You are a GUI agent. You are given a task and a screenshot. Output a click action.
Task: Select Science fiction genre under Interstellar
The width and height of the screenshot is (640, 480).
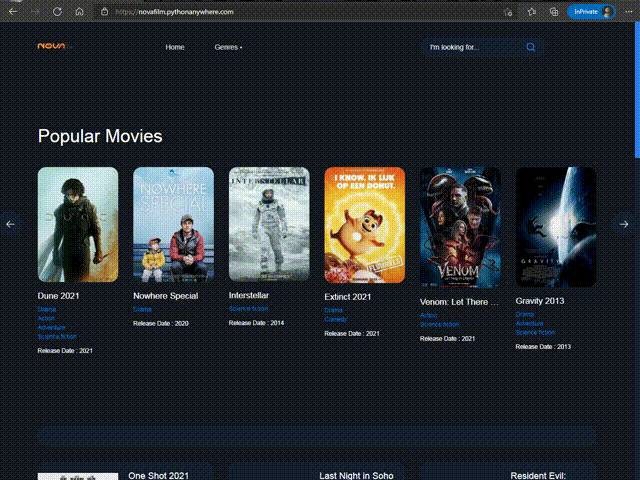click(x=248, y=309)
